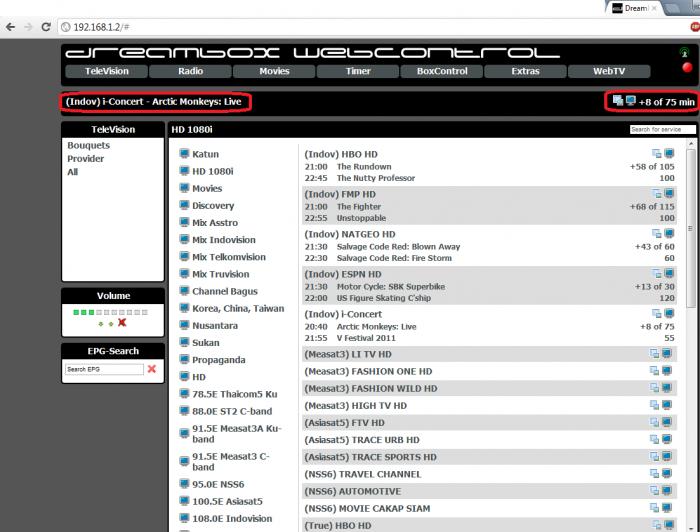Click the Provider link in TeleVision panel
This screenshot has width=700, height=532.
click(85, 158)
